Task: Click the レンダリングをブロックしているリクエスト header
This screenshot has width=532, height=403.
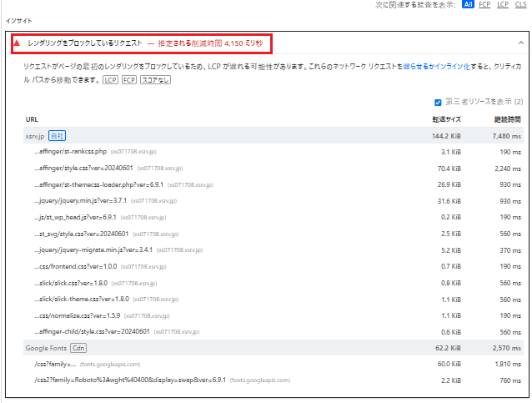Action: click(84, 42)
